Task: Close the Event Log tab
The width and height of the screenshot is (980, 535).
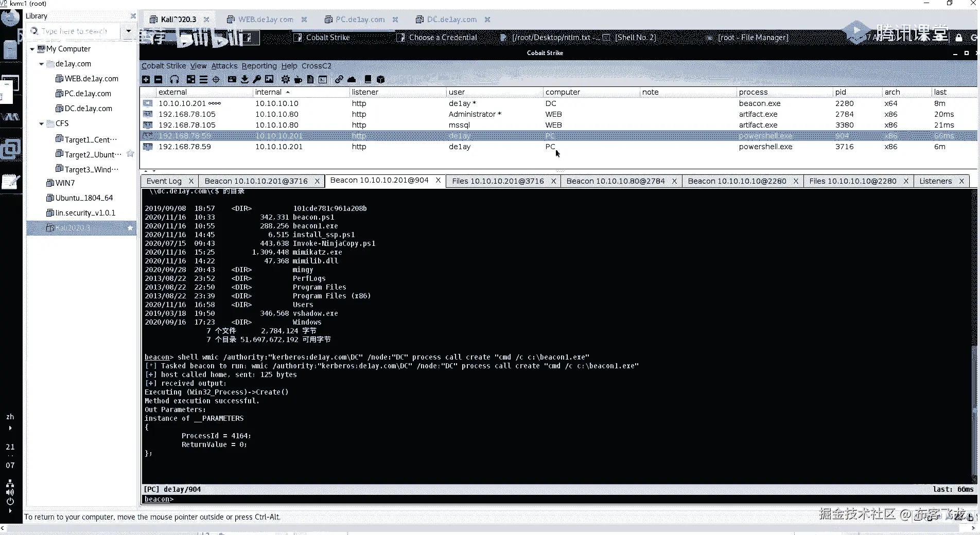Action: point(191,181)
